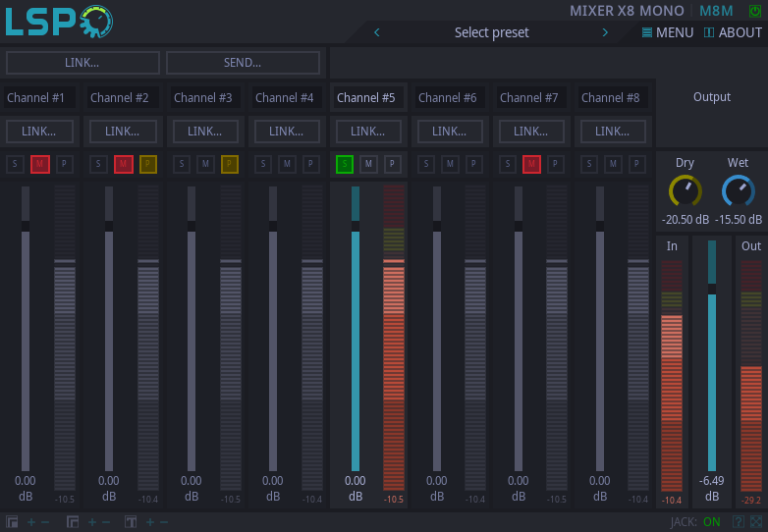Open the Select preset dropdown
The image size is (768, 532).
[x=491, y=32]
